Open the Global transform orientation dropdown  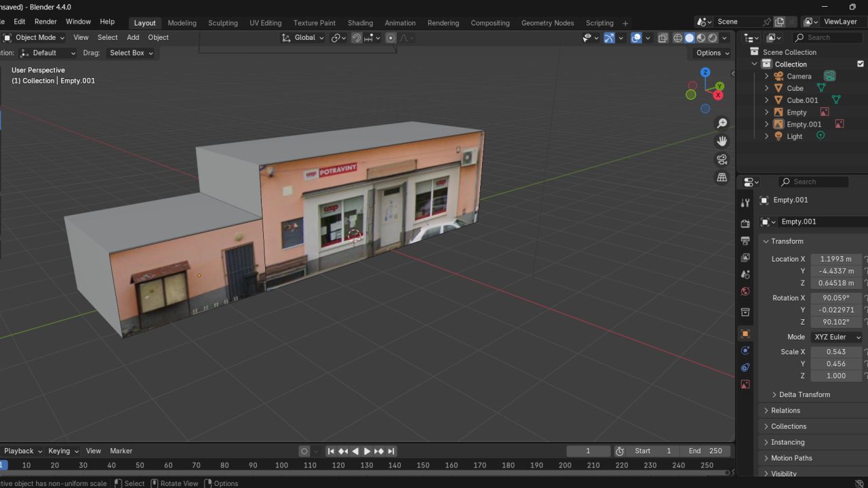pos(303,38)
